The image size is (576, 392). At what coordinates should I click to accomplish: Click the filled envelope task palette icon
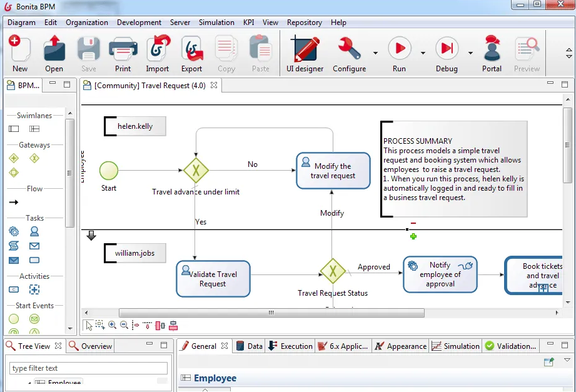(14, 260)
